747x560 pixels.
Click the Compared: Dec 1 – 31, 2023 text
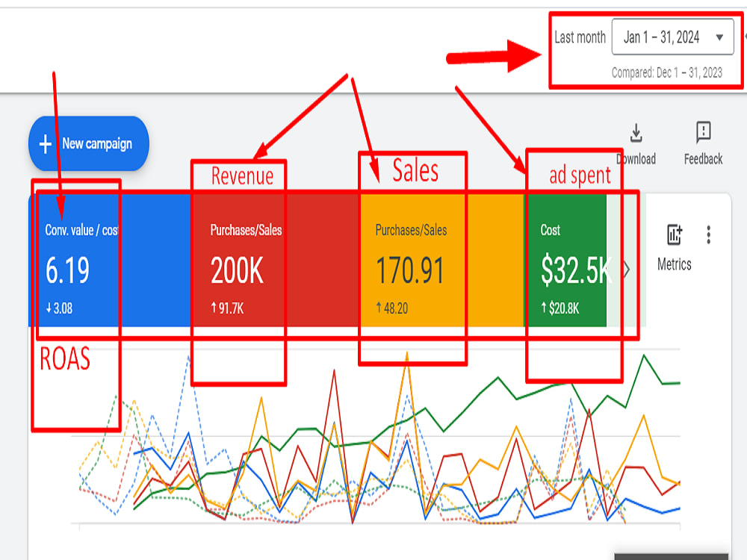(667, 72)
